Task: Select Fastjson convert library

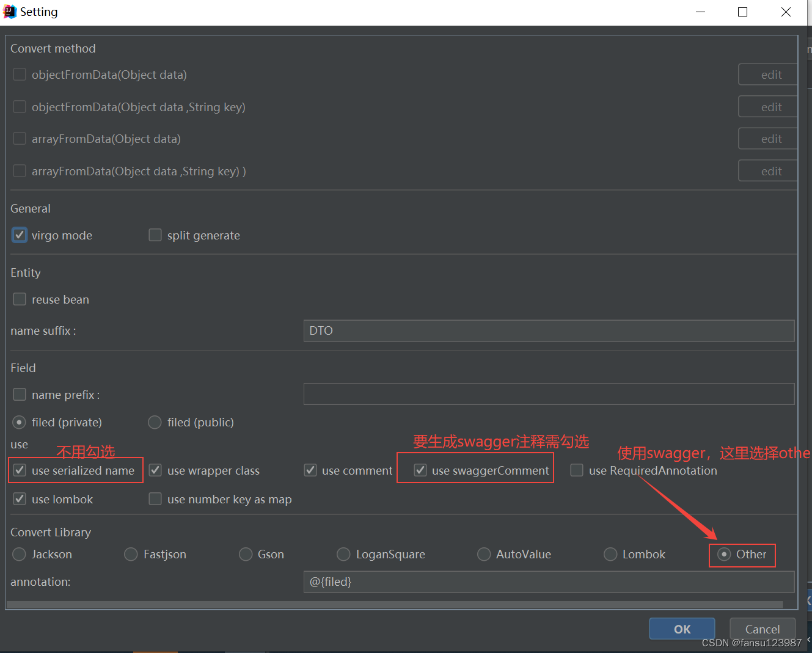Action: click(x=131, y=554)
